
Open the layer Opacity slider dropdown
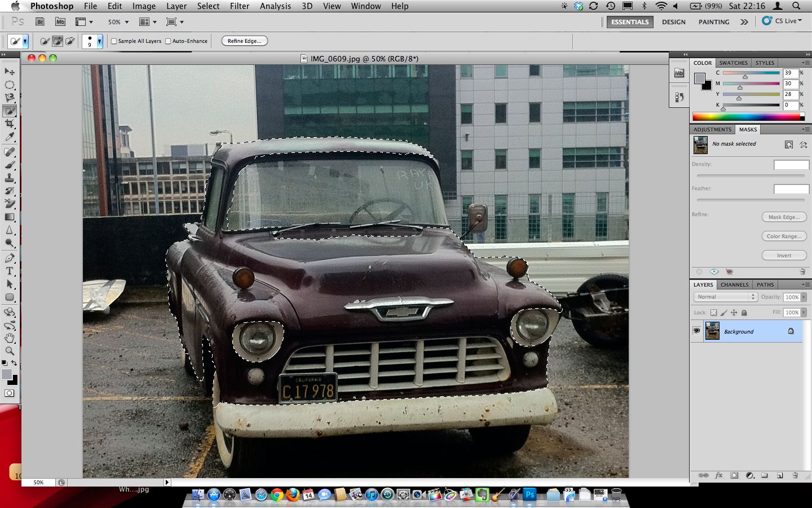click(804, 297)
